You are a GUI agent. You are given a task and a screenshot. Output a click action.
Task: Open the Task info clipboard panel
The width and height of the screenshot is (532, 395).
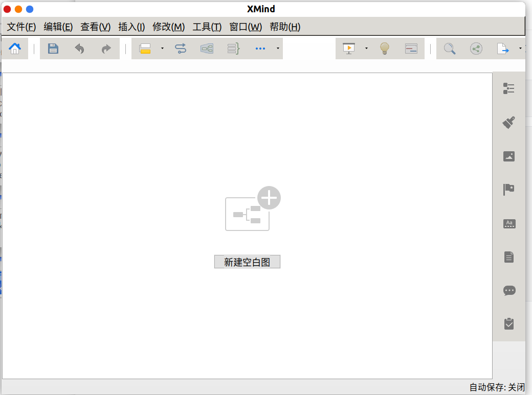[x=508, y=324]
